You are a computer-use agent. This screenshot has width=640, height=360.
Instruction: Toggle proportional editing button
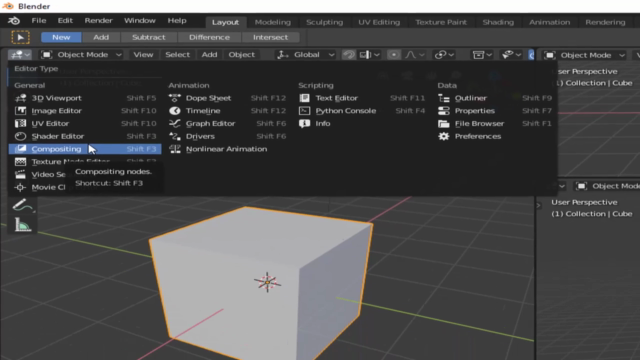point(393,54)
